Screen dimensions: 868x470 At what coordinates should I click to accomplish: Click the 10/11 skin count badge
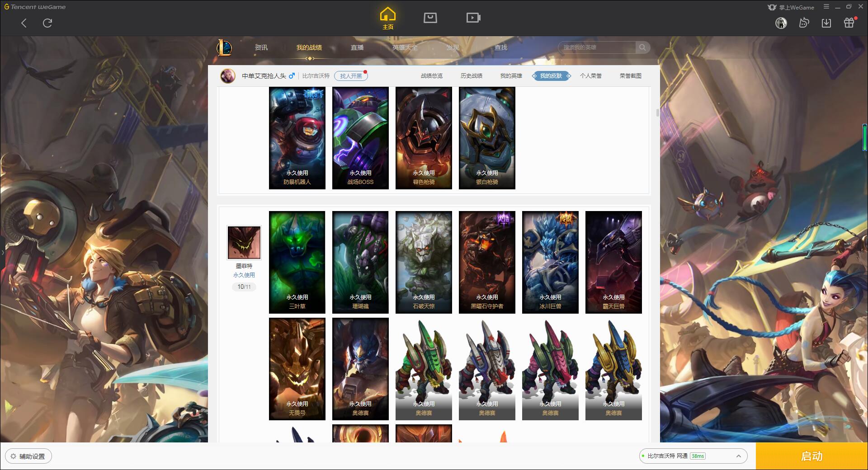pos(244,287)
